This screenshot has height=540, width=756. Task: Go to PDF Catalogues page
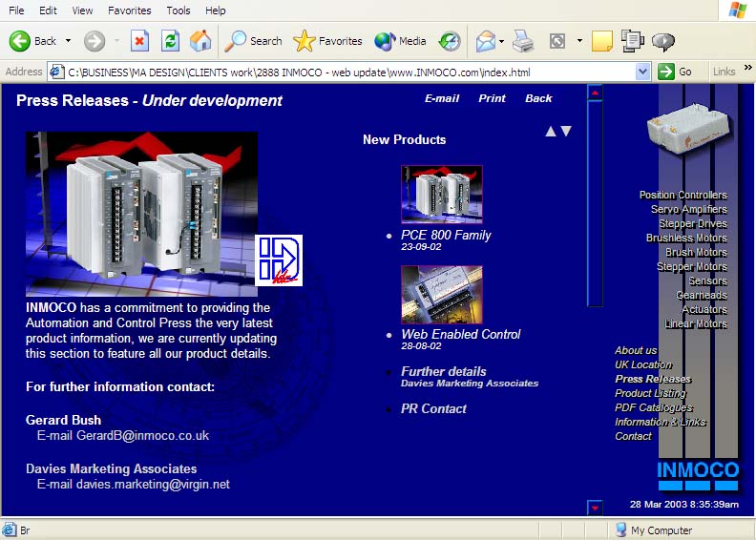(654, 407)
